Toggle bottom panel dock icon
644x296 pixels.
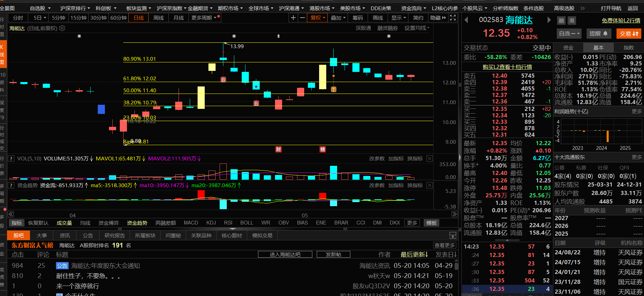[453, 235]
